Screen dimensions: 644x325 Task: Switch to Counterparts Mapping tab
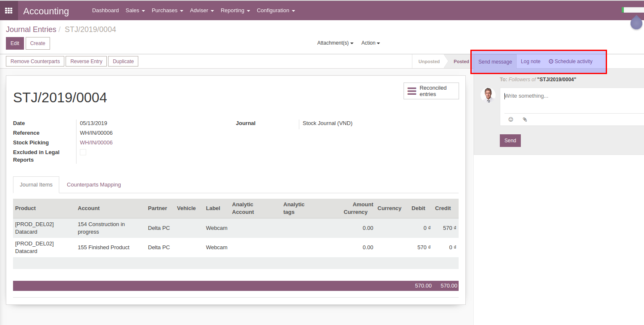(x=94, y=185)
